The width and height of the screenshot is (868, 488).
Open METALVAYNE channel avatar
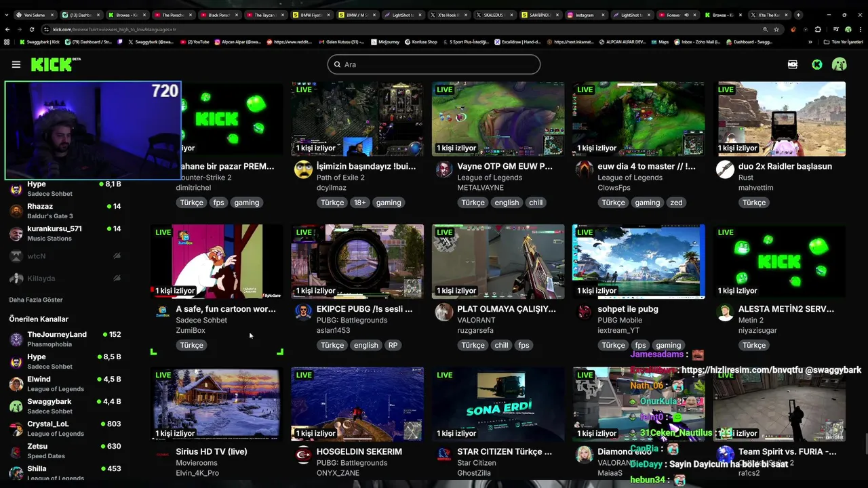[x=444, y=169]
